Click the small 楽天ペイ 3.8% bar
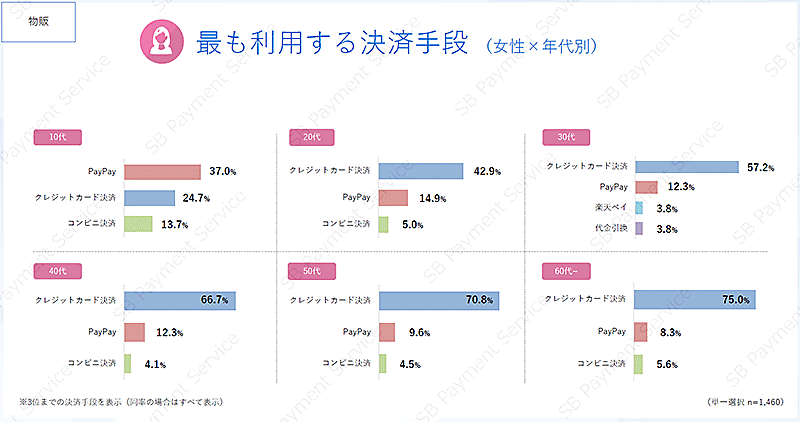The image size is (800, 422). click(x=639, y=208)
